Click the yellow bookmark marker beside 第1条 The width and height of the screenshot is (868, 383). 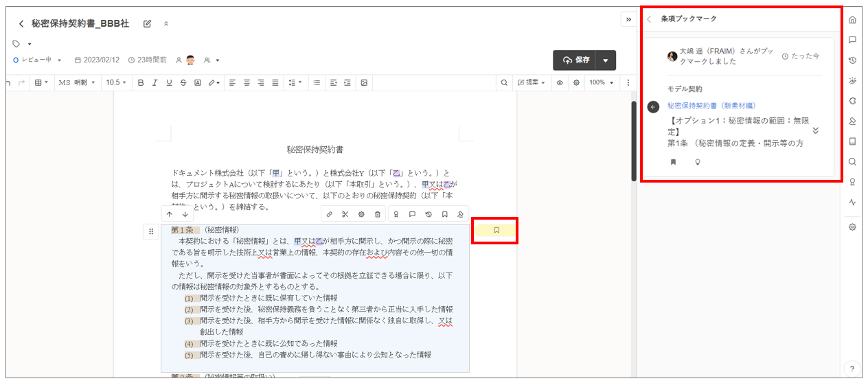[x=496, y=230]
